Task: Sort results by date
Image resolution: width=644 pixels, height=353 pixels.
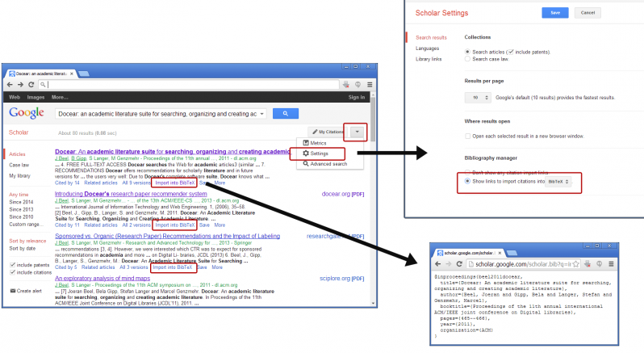Action: coord(22,249)
